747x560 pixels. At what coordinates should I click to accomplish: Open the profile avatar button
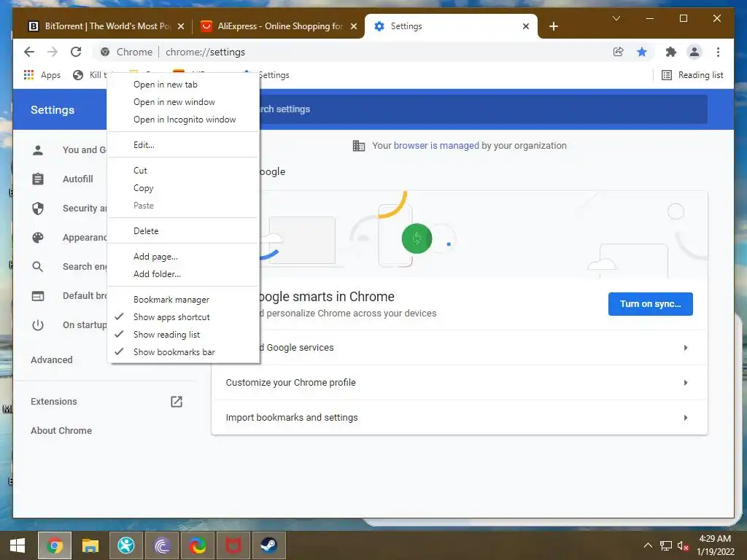coord(694,52)
